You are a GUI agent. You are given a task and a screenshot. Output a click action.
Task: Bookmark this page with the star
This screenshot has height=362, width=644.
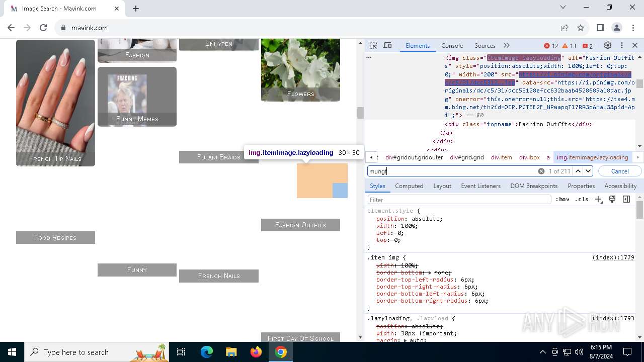pos(581,28)
